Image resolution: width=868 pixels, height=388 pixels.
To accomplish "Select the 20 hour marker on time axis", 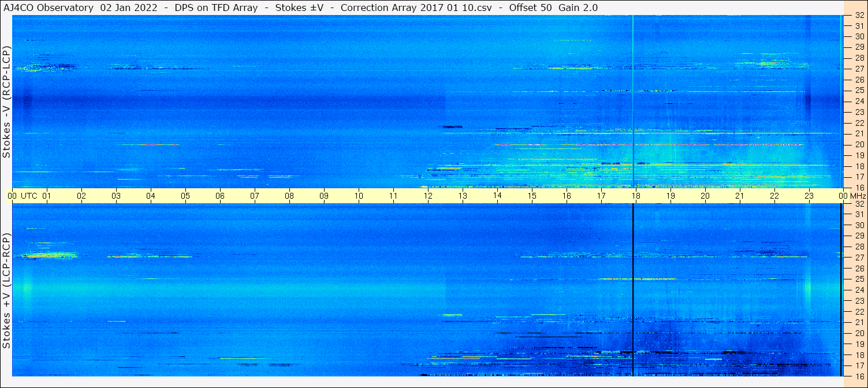I will 705,196.
